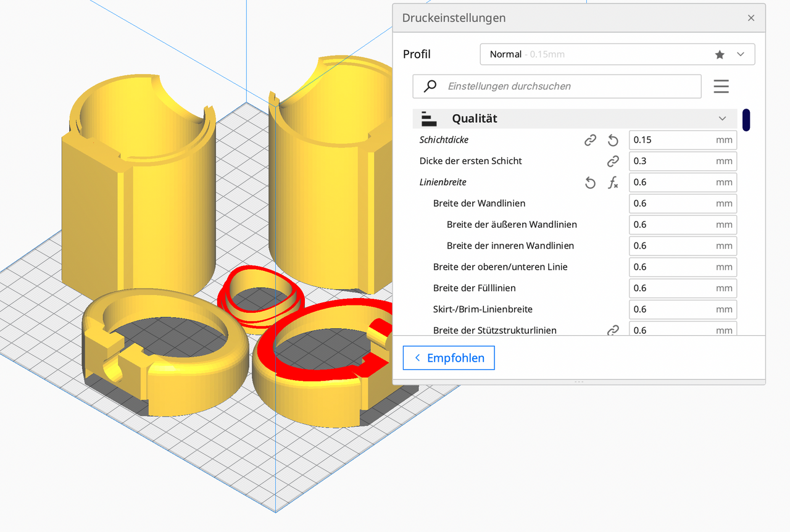Edit Breite der äußeren Wandlinien value
This screenshot has height=532, width=790.
[x=683, y=225]
